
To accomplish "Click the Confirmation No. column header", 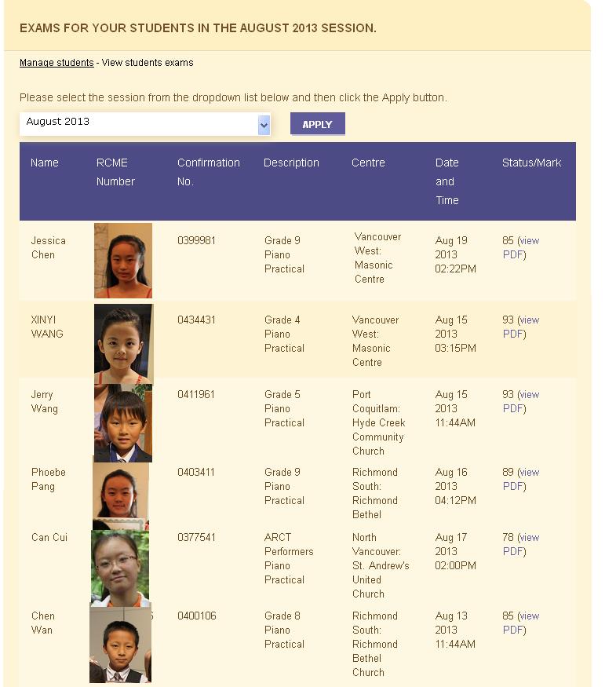I will [208, 172].
